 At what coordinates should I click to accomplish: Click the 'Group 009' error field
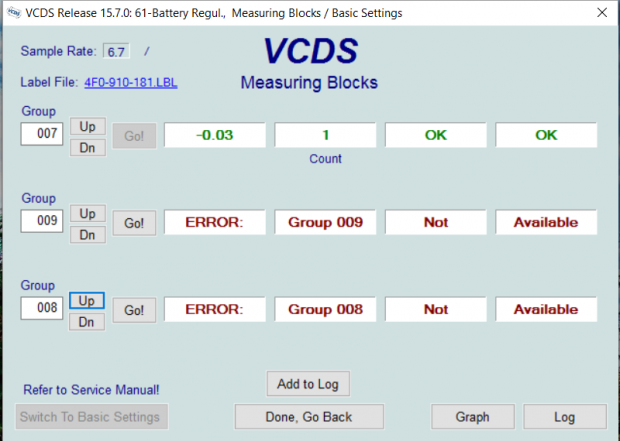coord(325,222)
